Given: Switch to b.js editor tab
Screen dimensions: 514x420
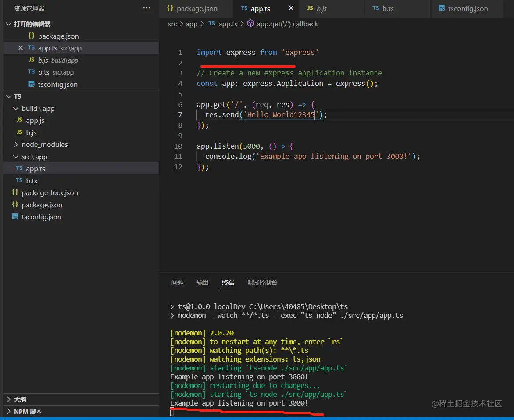Looking at the screenshot, I should pos(332,8).
